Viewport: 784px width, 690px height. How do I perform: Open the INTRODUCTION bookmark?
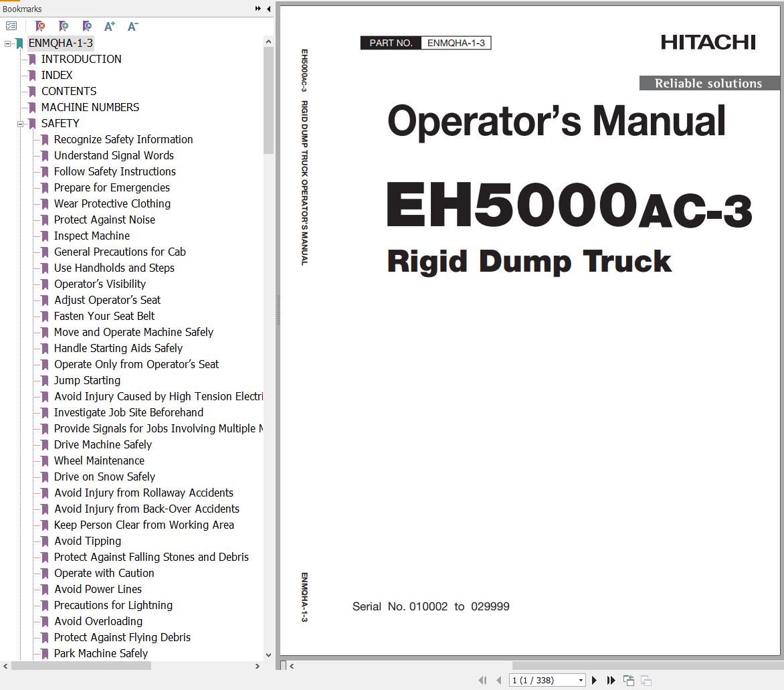tap(81, 59)
